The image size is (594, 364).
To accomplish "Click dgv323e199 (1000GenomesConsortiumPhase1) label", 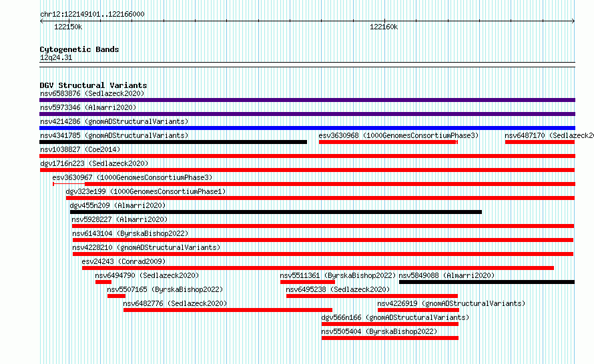I will [x=145, y=191].
